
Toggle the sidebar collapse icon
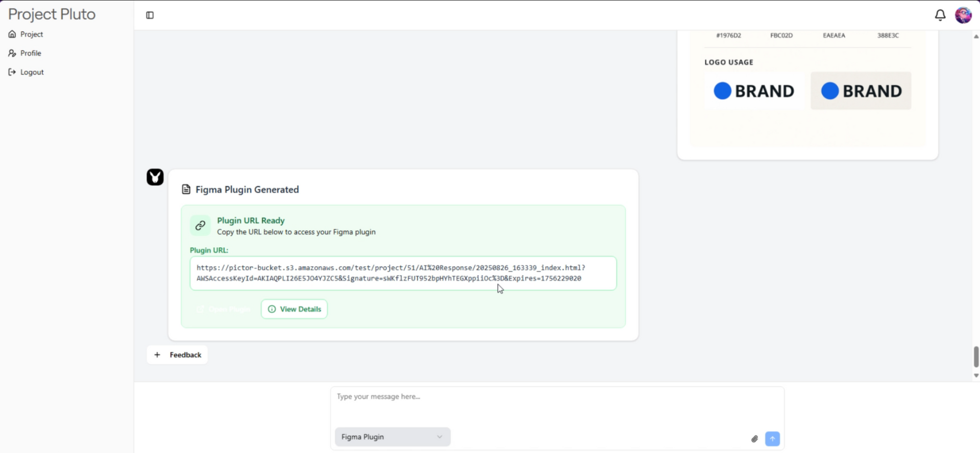(150, 15)
